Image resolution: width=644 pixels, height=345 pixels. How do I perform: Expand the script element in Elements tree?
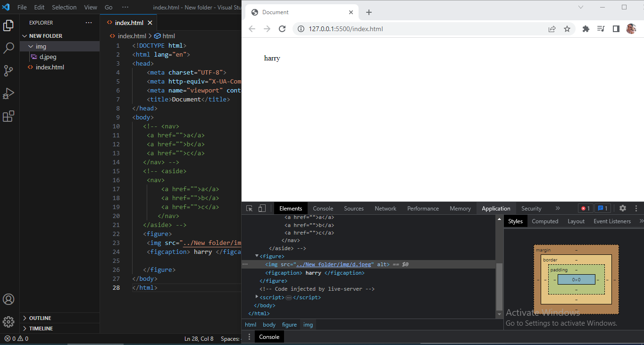257,297
